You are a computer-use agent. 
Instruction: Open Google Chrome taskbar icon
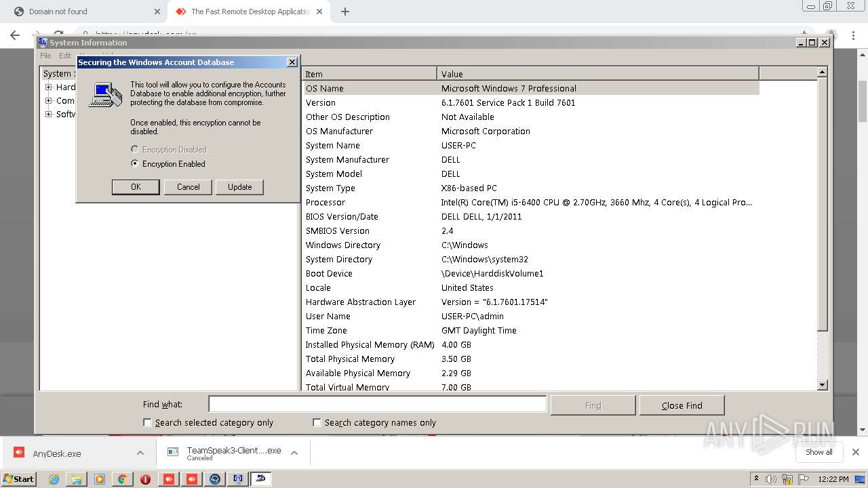[123, 479]
